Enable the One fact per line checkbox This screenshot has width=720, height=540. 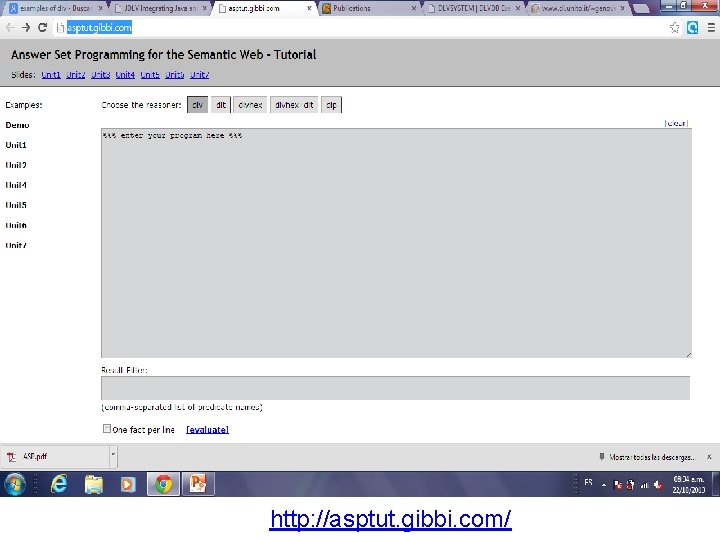107,429
